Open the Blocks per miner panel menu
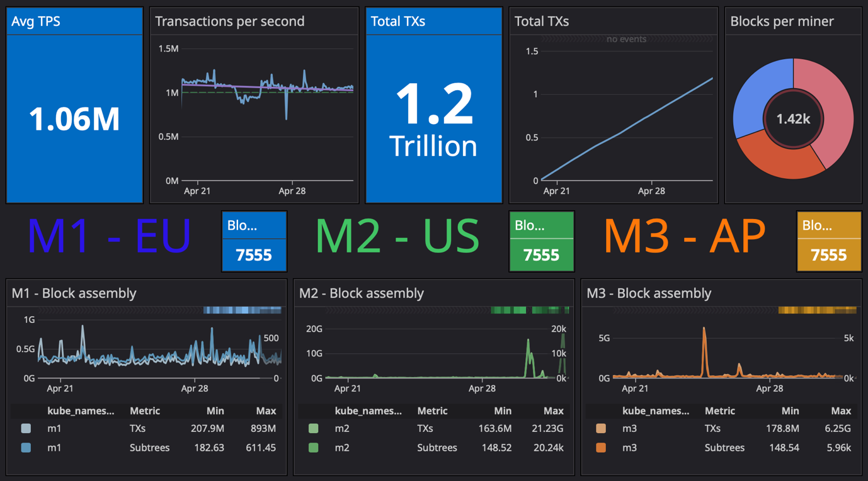The image size is (868, 481). coord(781,21)
